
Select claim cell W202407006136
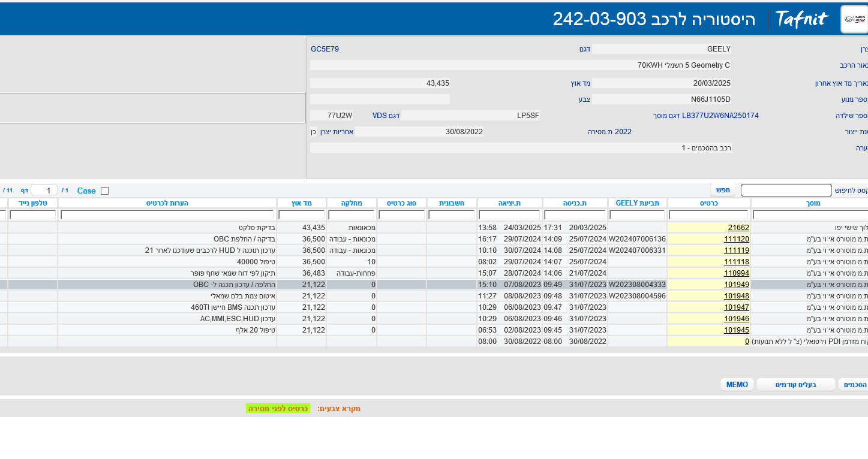coord(637,239)
